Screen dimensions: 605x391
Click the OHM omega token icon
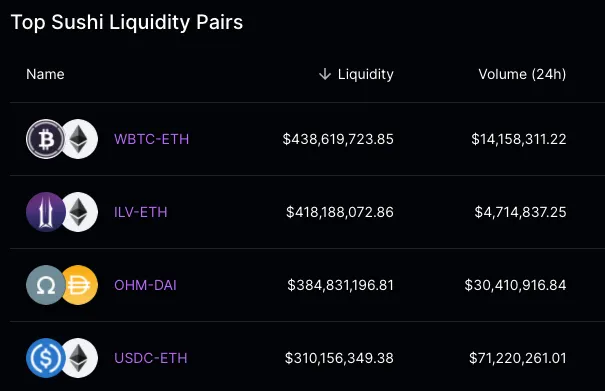pos(46,285)
